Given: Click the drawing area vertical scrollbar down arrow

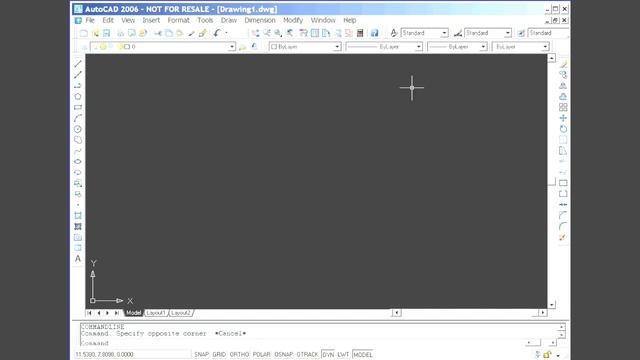Looking at the screenshot, I should [x=552, y=305].
